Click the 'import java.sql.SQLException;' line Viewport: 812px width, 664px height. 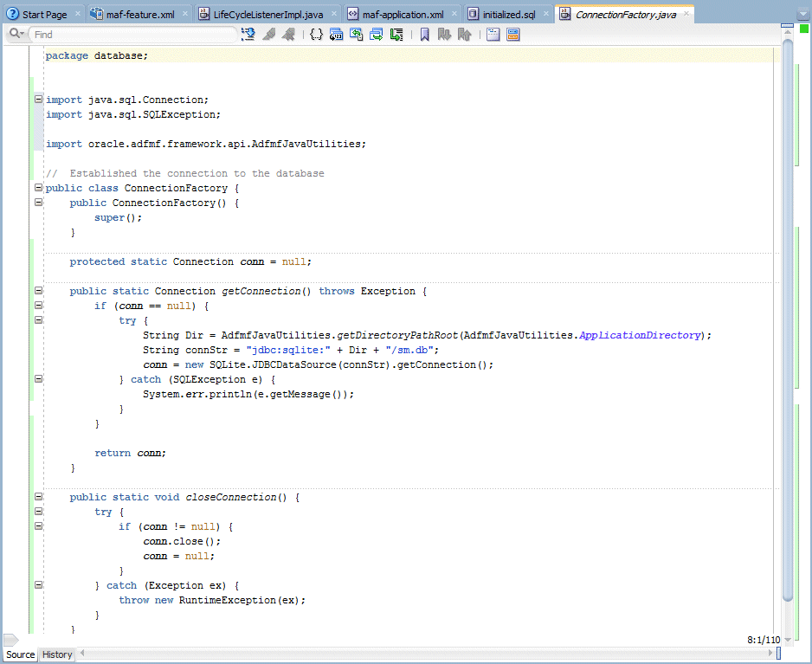point(133,114)
